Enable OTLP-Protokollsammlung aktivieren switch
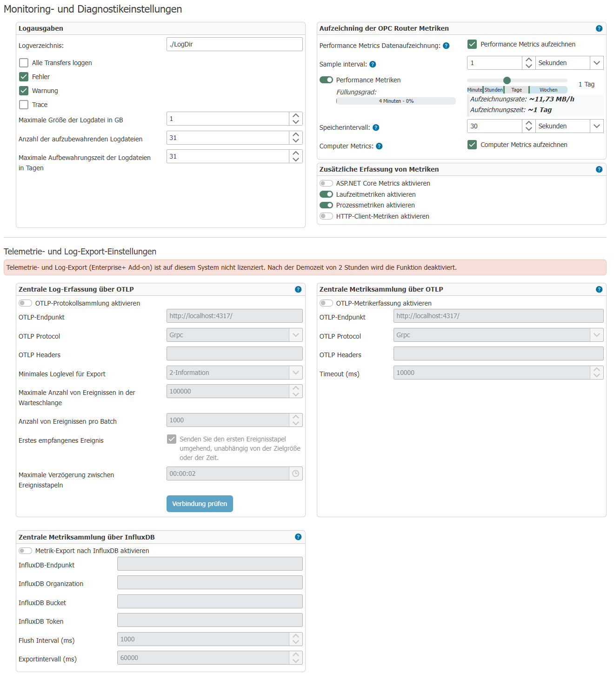This screenshot has height=700, width=614. tap(25, 303)
